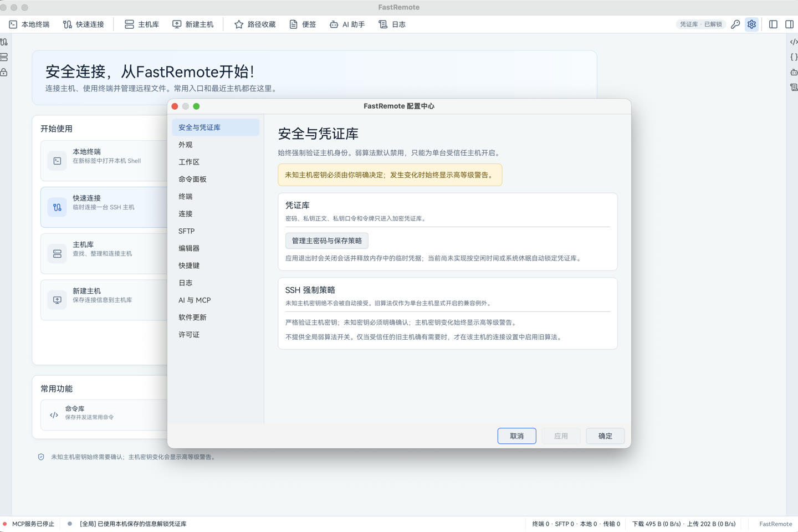Open the 软件更新 settings section
This screenshot has width=798, height=532.
coord(216,317)
